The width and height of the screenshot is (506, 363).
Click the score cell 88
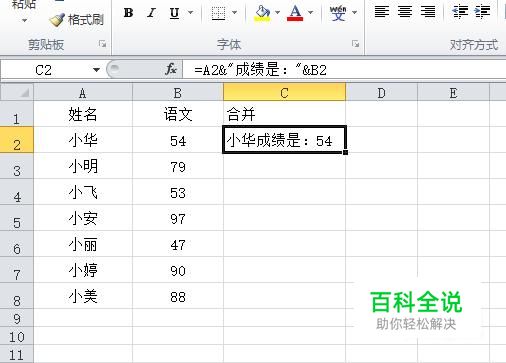(x=178, y=296)
